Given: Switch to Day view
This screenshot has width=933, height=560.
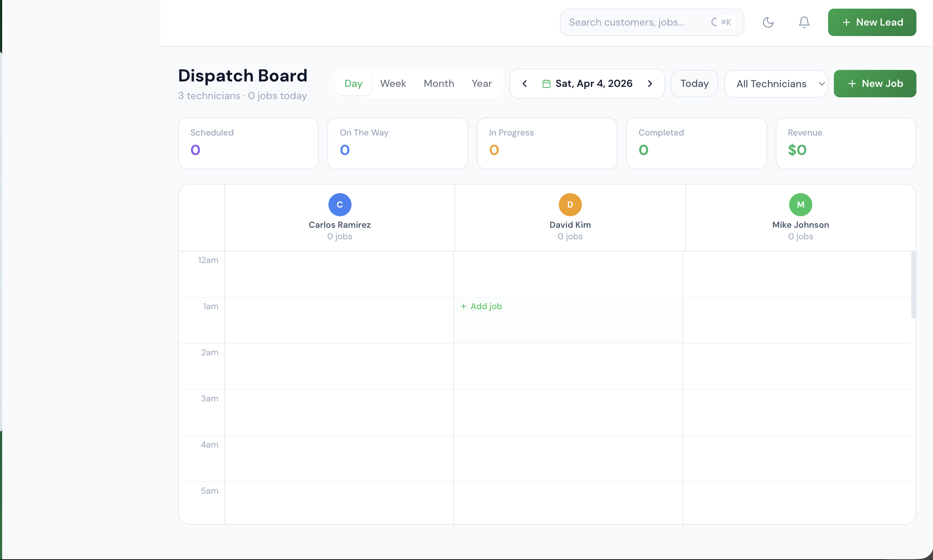Looking at the screenshot, I should 353,83.
